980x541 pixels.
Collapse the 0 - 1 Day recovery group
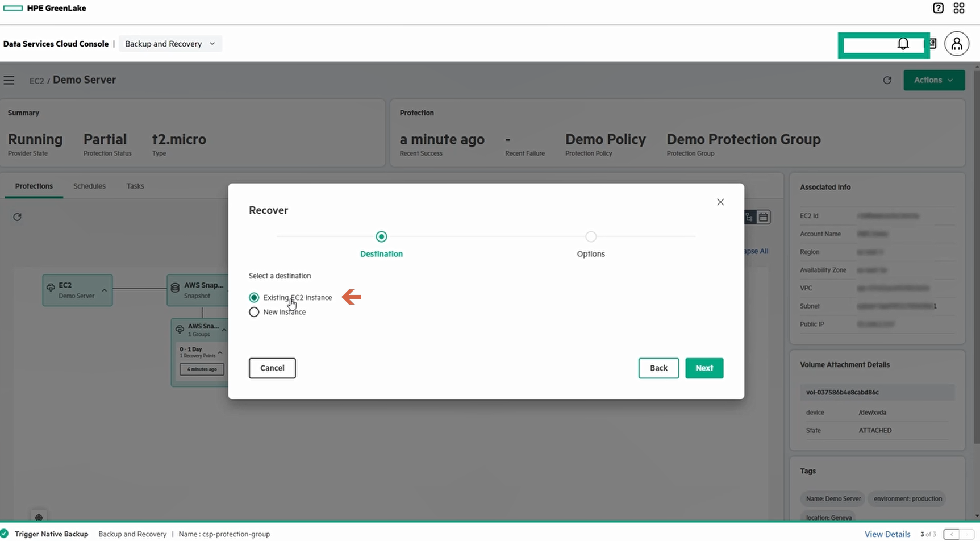(220, 353)
